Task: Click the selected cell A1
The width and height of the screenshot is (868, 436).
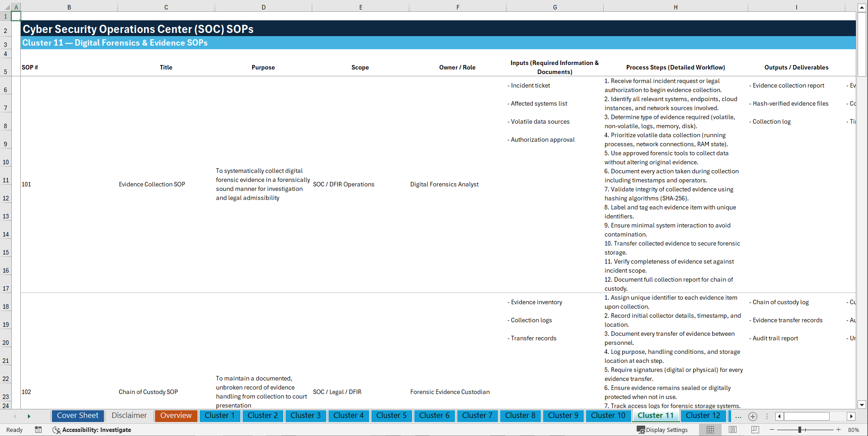Action: coord(16,16)
